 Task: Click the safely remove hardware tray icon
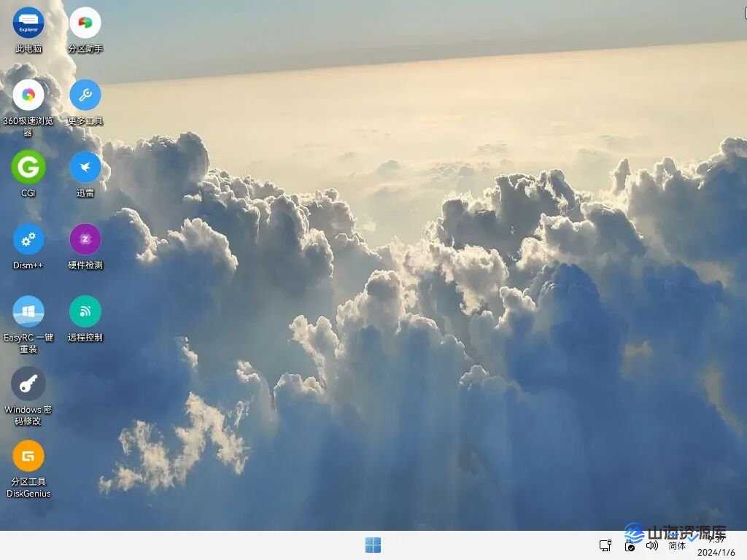pos(605,545)
